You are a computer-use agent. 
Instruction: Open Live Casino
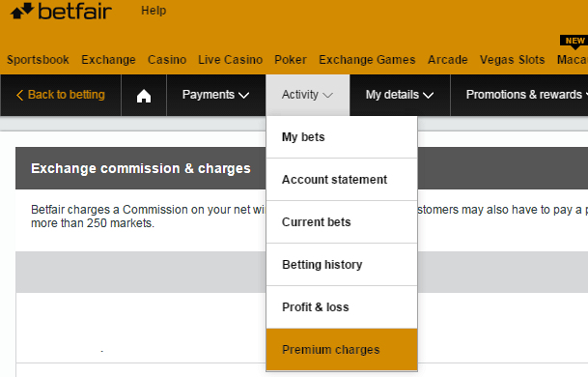click(230, 60)
